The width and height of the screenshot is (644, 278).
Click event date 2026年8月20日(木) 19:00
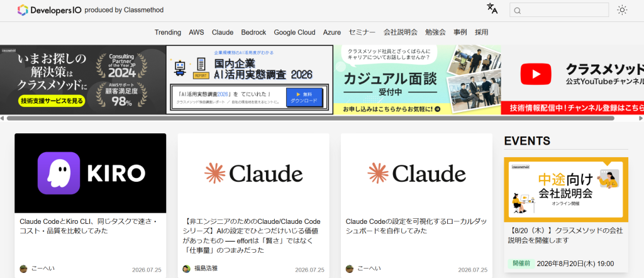(575, 264)
